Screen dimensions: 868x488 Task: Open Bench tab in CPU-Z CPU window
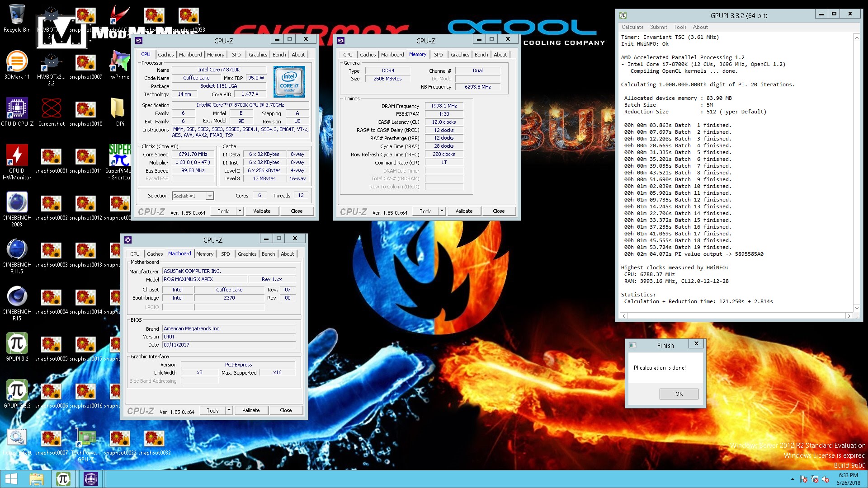coord(279,55)
